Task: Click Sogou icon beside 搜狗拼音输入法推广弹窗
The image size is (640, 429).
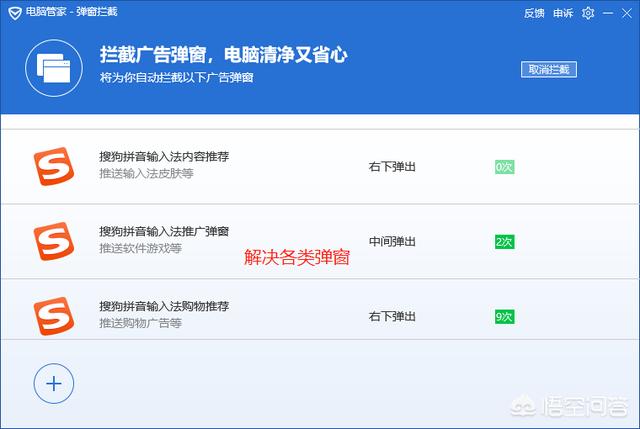Action: point(54,241)
